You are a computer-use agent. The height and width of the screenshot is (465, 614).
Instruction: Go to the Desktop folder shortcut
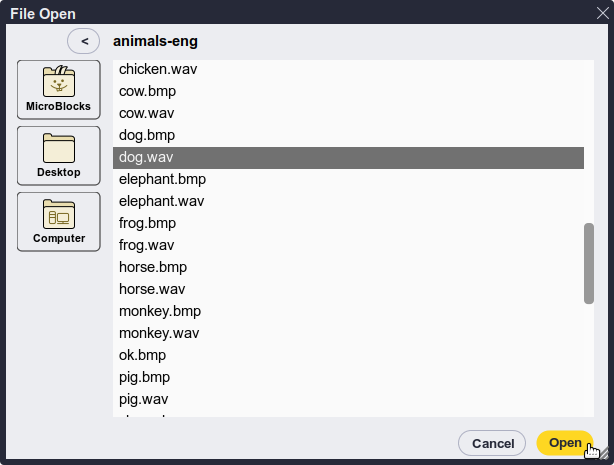coord(59,156)
